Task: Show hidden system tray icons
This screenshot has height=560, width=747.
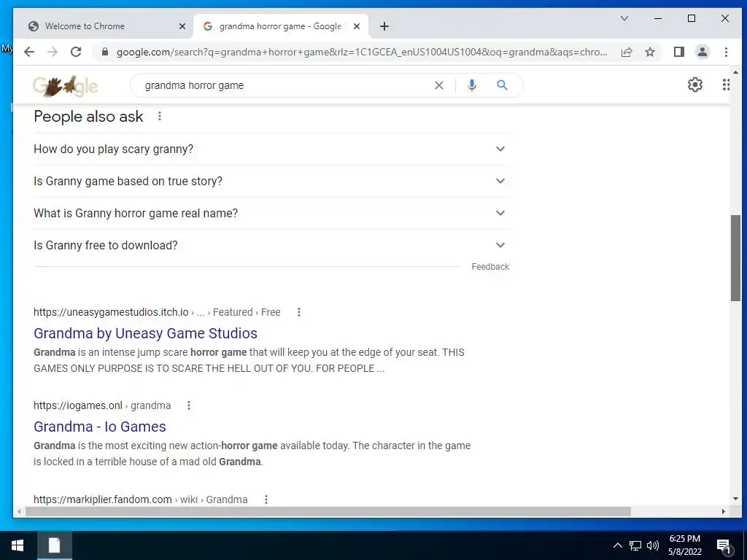Action: click(617, 545)
